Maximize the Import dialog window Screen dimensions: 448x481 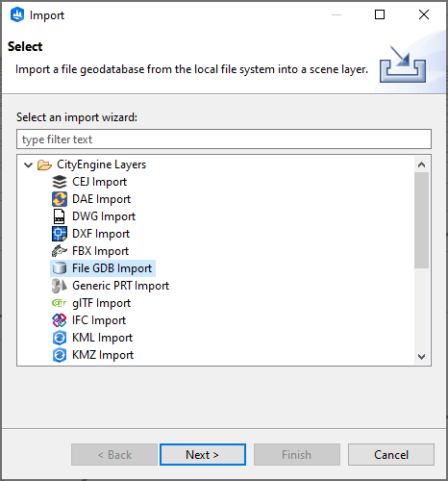click(x=380, y=14)
